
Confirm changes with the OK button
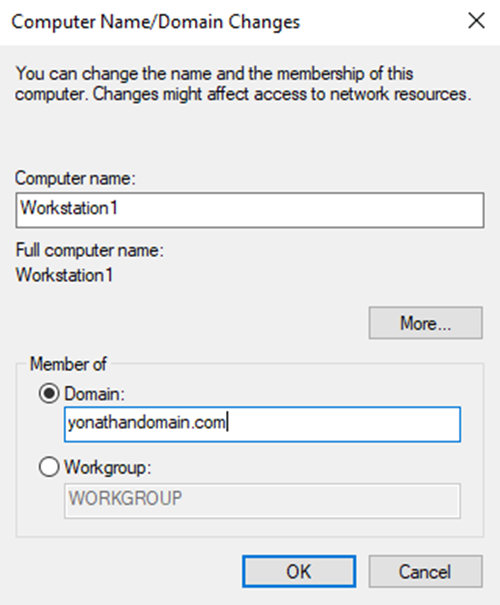coord(299,571)
